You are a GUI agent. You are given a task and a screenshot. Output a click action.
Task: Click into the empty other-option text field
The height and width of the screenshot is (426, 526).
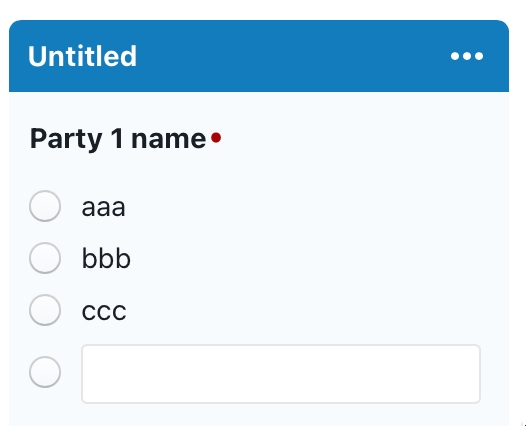tap(281, 374)
